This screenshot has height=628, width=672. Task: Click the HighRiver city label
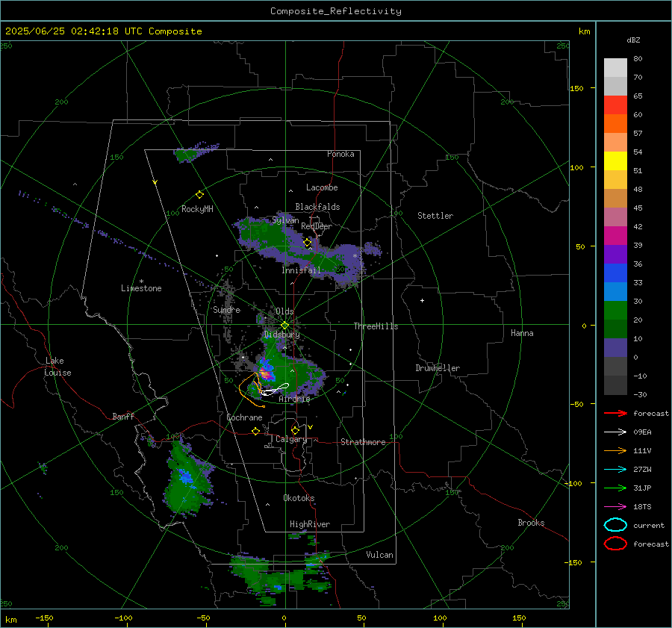[x=310, y=524]
